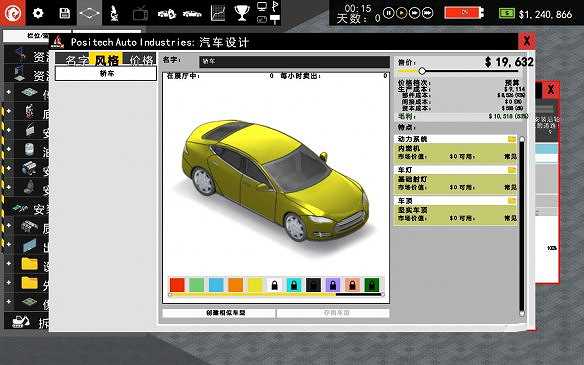Expand the engine sidebar row
Viewport: 584px width, 365px height.
pyautogui.click(x=9, y=168)
